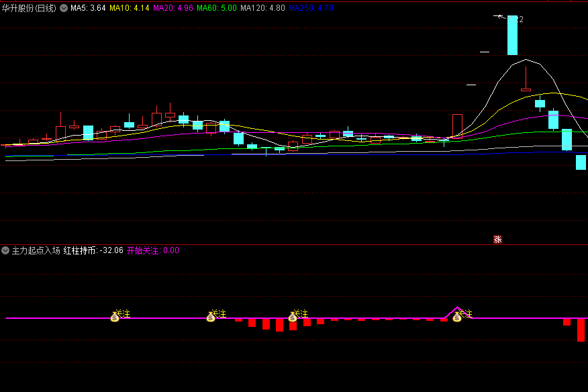Select the 华升股份(日线) chart title
The image size is (588, 392).
pos(29,8)
